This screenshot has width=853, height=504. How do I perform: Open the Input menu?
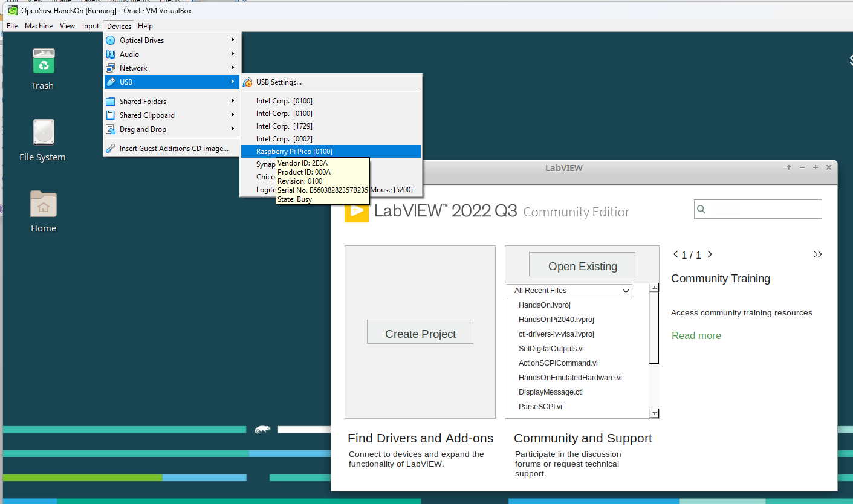point(91,26)
